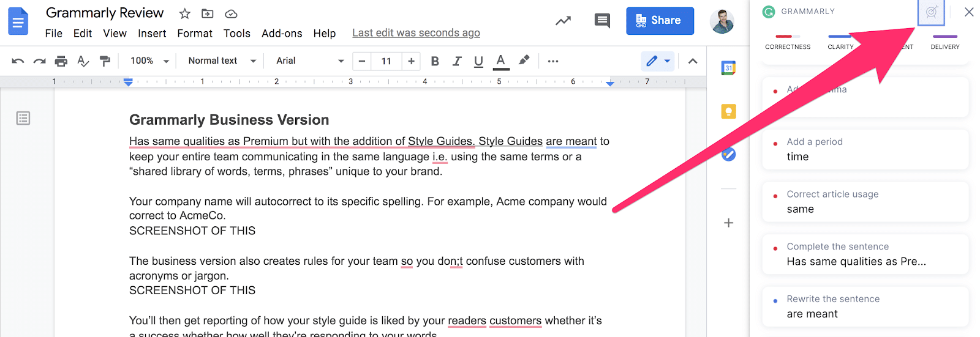Open the Insert menu
This screenshot has width=980, height=337.
[x=152, y=33]
